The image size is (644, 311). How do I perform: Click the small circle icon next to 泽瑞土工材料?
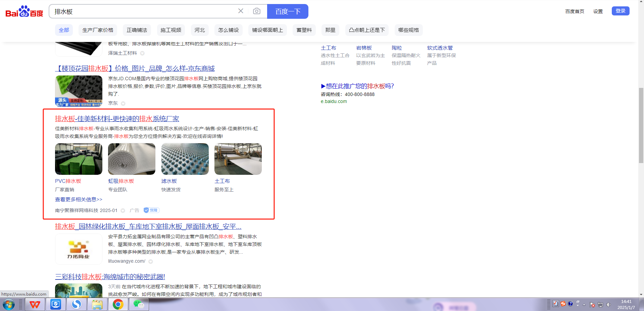(x=142, y=53)
